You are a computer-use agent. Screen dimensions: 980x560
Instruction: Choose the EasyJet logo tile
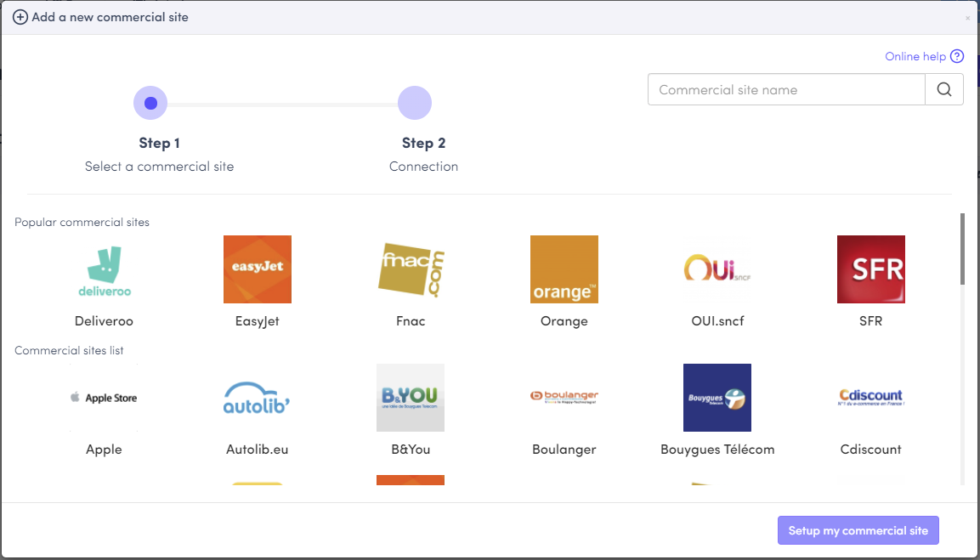[258, 269]
